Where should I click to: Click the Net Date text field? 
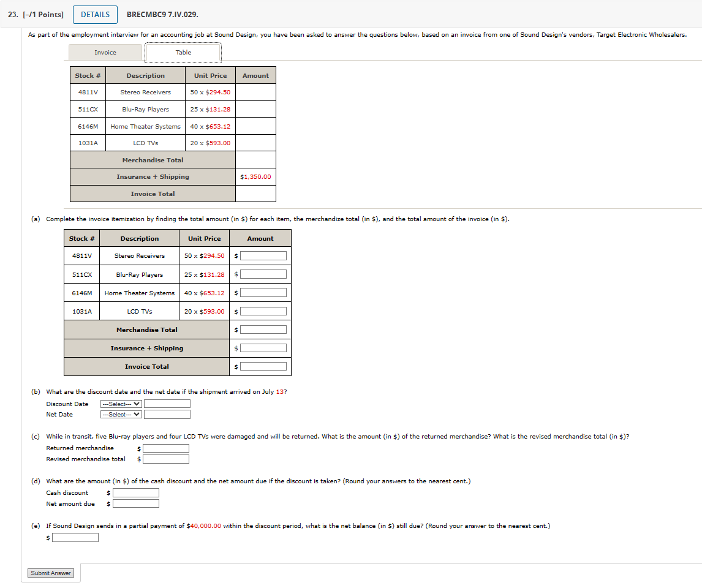click(167, 414)
